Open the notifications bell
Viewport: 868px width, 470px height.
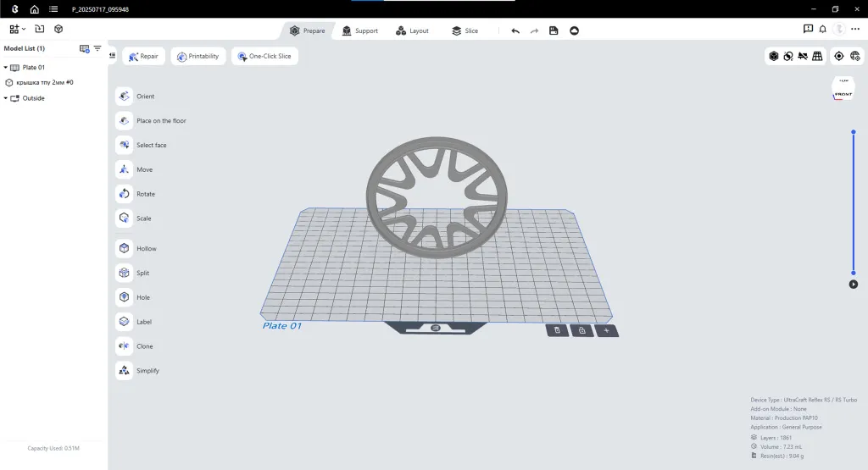pos(822,29)
